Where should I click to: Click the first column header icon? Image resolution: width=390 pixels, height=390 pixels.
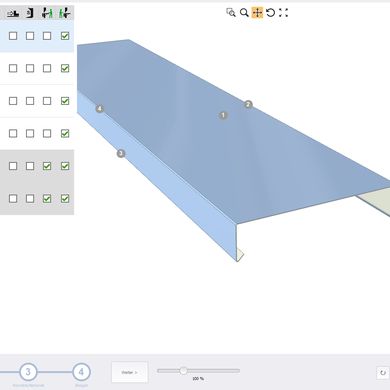(13, 13)
